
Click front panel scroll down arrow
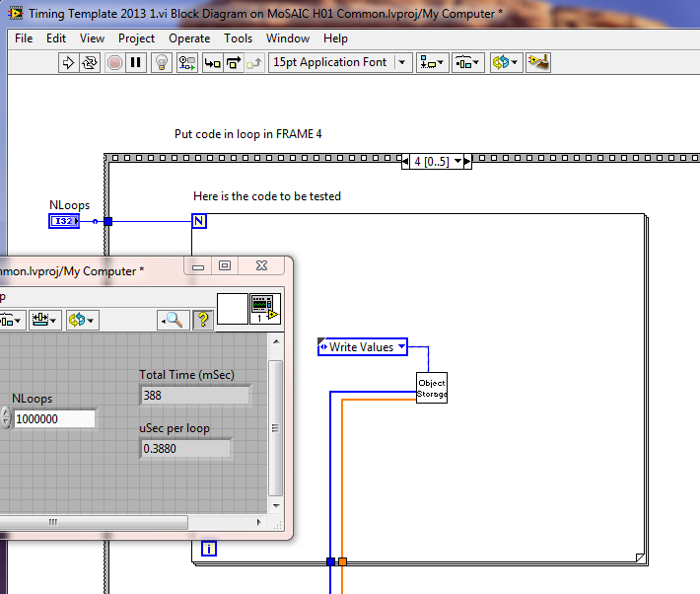[x=276, y=506]
